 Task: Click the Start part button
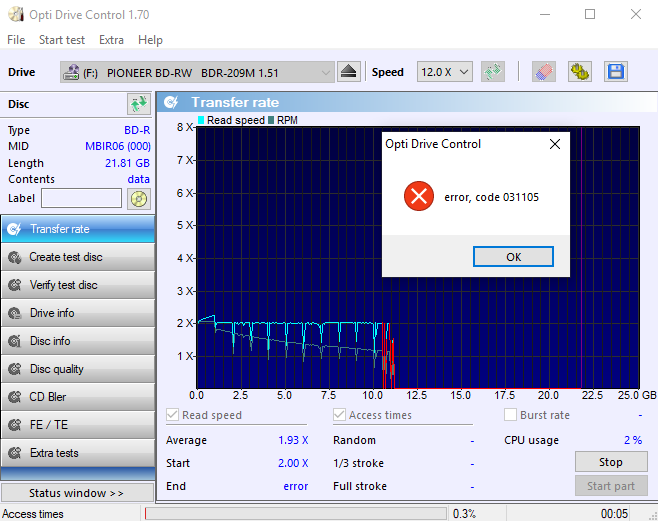(611, 486)
